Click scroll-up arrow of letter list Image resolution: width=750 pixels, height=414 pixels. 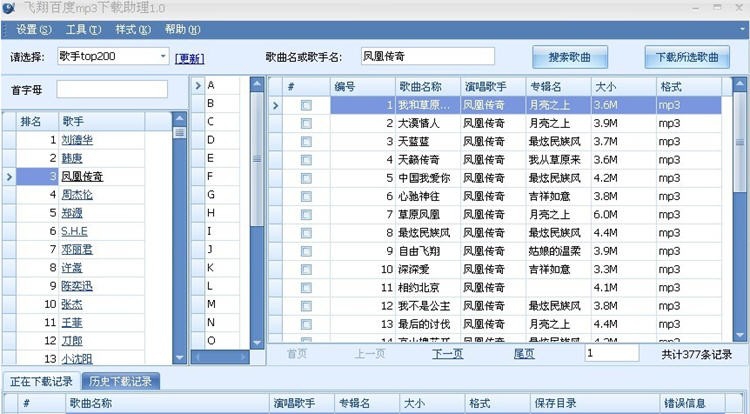coord(257,85)
